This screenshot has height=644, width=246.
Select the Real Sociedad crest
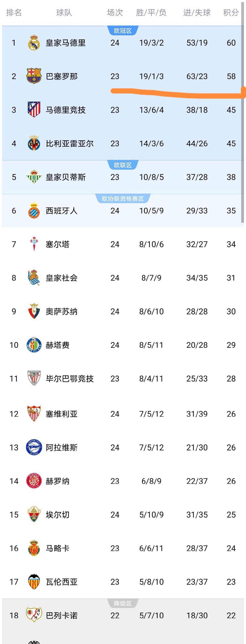(34, 278)
